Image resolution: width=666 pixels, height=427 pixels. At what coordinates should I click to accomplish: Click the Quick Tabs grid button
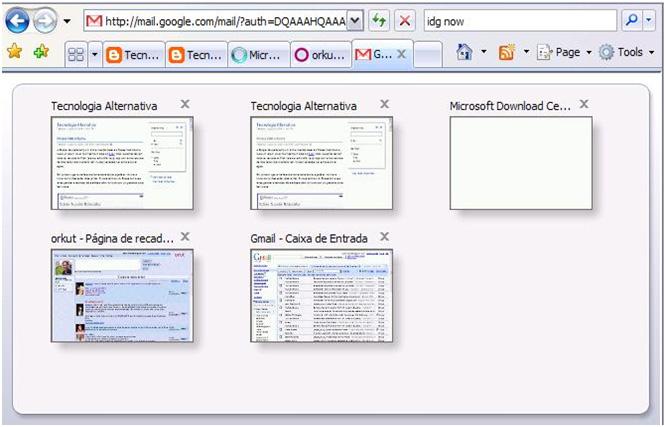click(76, 54)
